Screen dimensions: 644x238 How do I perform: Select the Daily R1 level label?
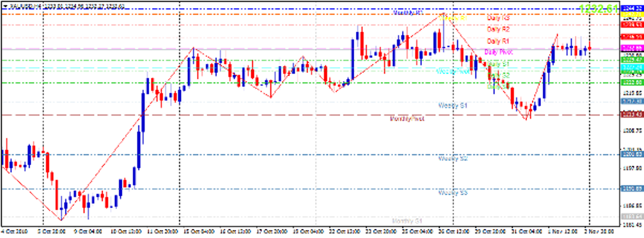click(498, 41)
